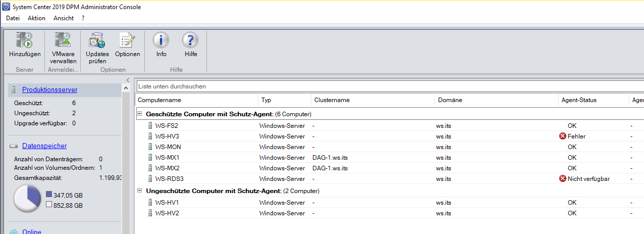The height and width of the screenshot is (234, 644).
Task: Open the ? help menu
Action: coord(83,18)
